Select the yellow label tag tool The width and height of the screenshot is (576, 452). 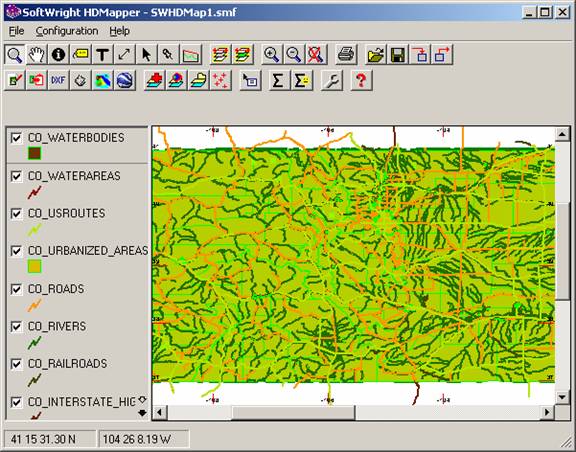(80, 55)
